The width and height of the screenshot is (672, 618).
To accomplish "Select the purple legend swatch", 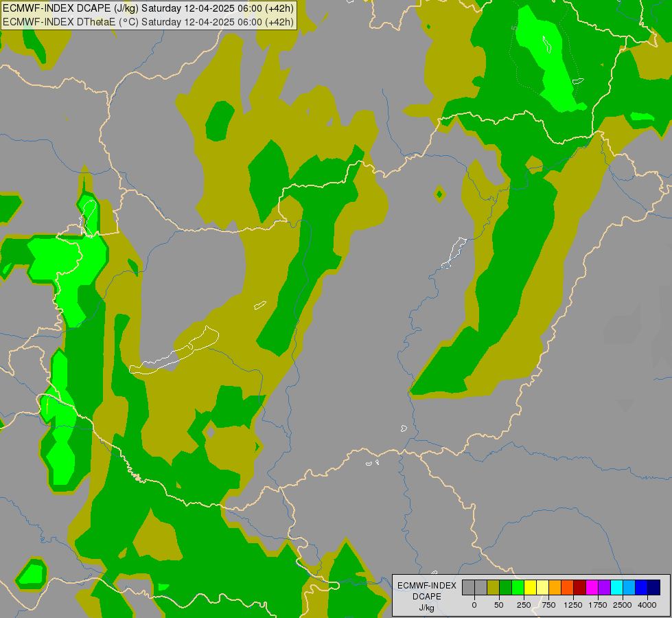I will (604, 587).
